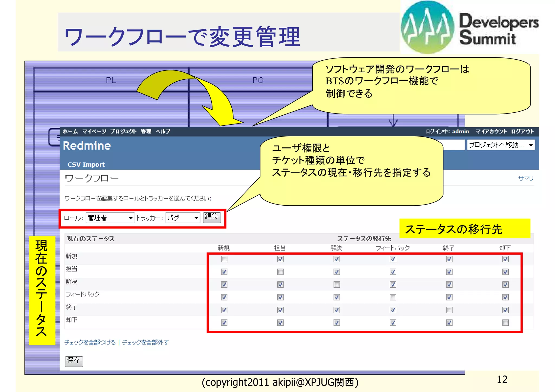Open the トラッカー dropdown showing バグ

click(182, 218)
